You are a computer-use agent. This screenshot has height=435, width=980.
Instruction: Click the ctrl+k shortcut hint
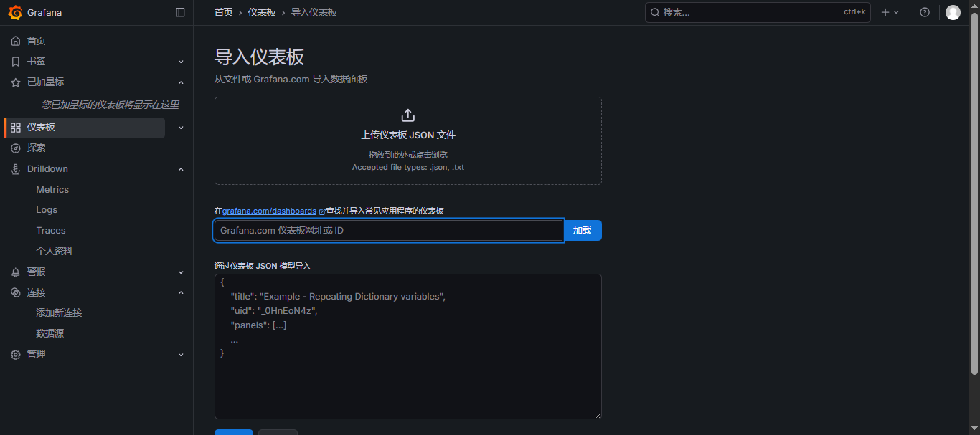(x=854, y=12)
